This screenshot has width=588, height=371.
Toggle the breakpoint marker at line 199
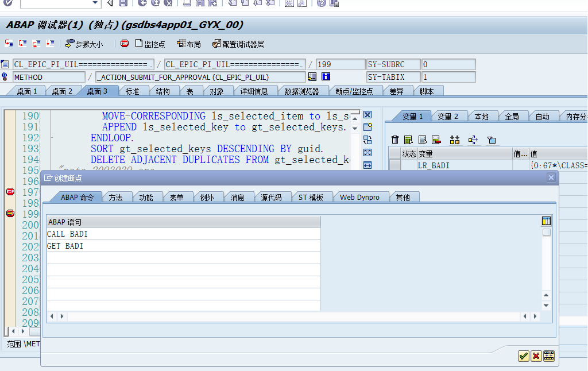pyautogui.click(x=9, y=213)
